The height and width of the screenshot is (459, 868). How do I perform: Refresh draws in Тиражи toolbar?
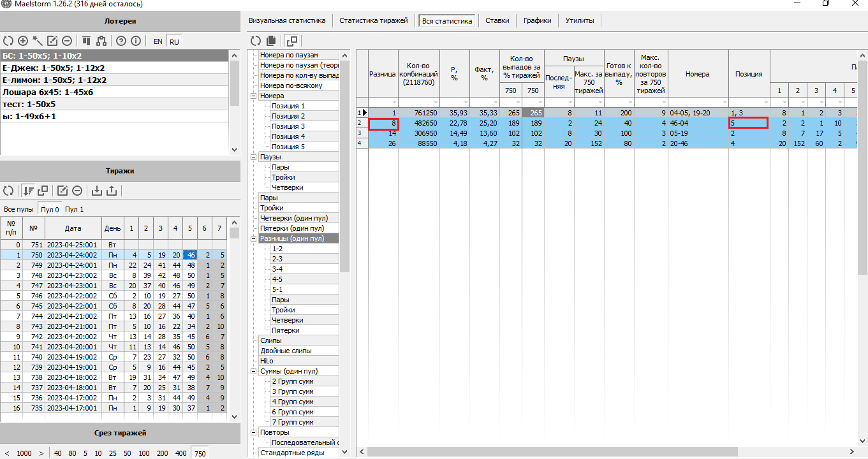pyautogui.click(x=8, y=190)
